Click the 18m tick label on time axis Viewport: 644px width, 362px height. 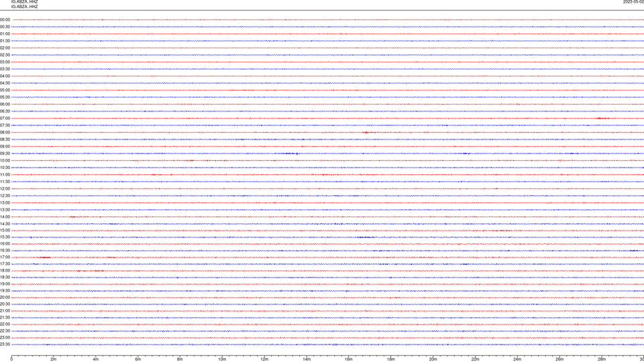[x=391, y=359]
